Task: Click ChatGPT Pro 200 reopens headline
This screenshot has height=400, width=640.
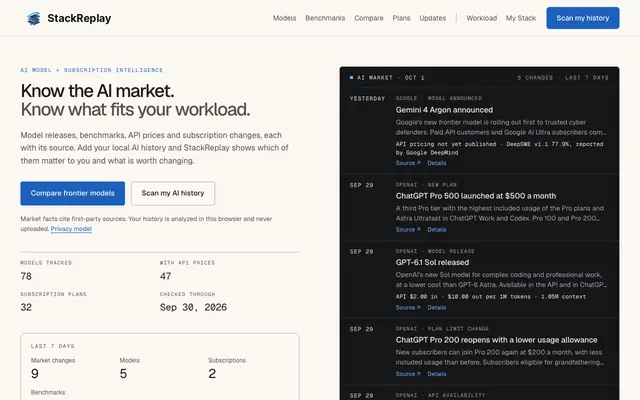Action: [496, 340]
